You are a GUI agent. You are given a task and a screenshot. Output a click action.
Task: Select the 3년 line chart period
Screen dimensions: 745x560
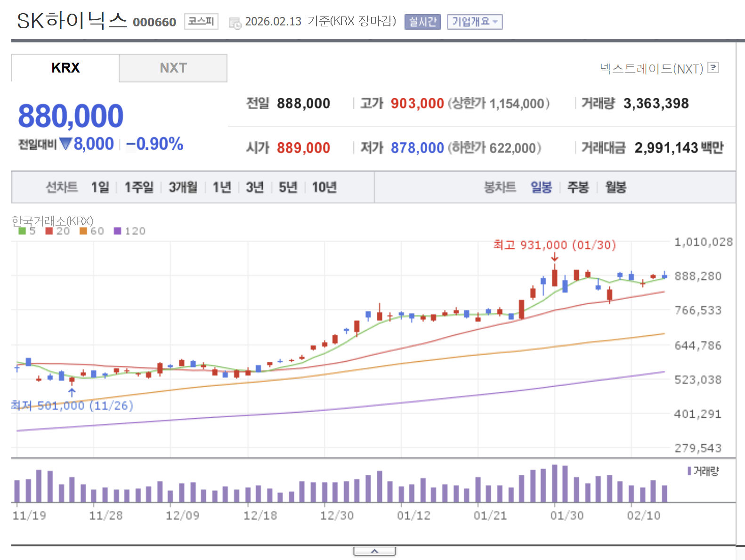click(255, 187)
